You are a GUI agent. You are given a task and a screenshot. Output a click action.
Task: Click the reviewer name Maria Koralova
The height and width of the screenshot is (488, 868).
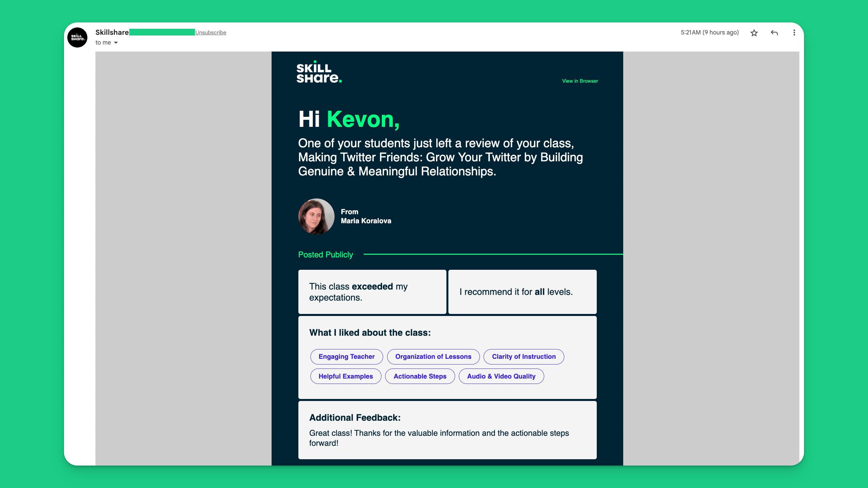366,221
